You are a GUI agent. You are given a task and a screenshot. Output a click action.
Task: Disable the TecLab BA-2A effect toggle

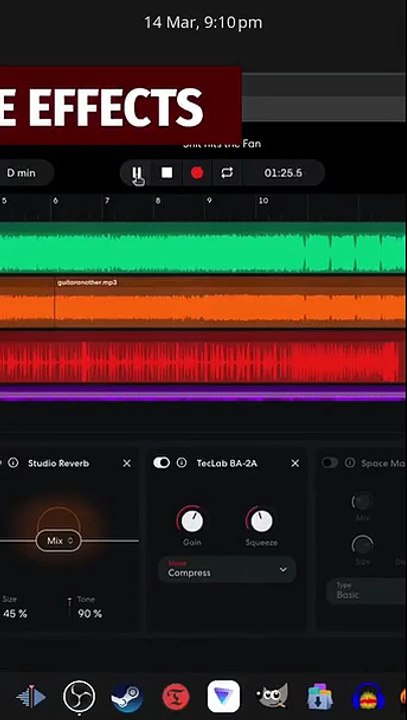[161, 463]
